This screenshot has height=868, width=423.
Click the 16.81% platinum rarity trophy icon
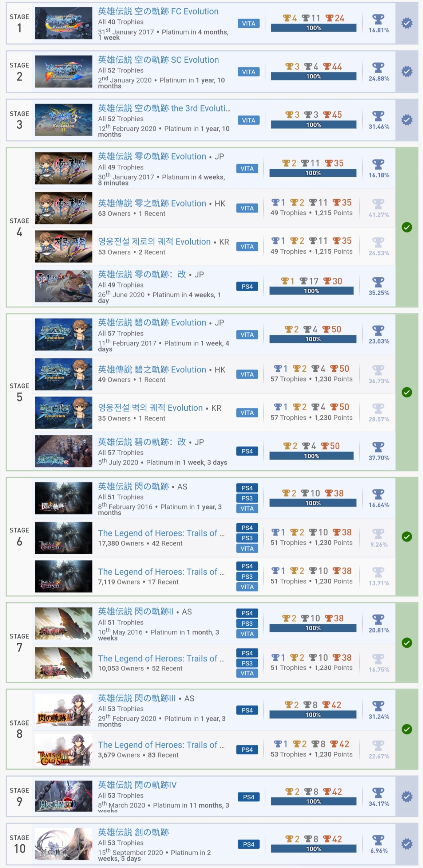pos(379,19)
